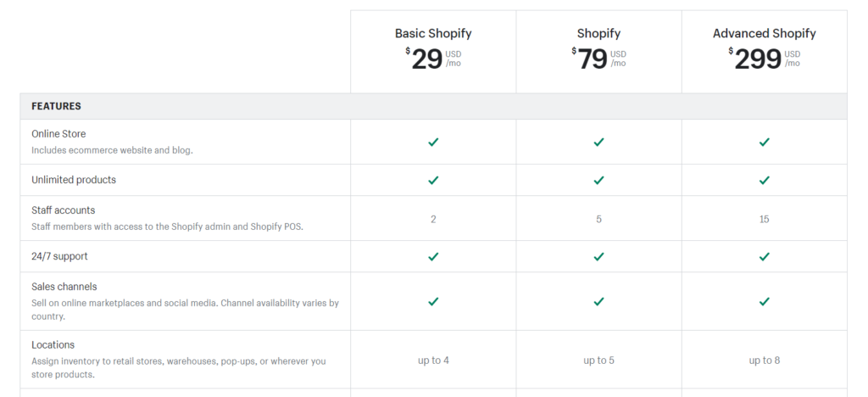868x397 pixels.
Task: Click the Staff accounts feature label
Action: (x=63, y=210)
